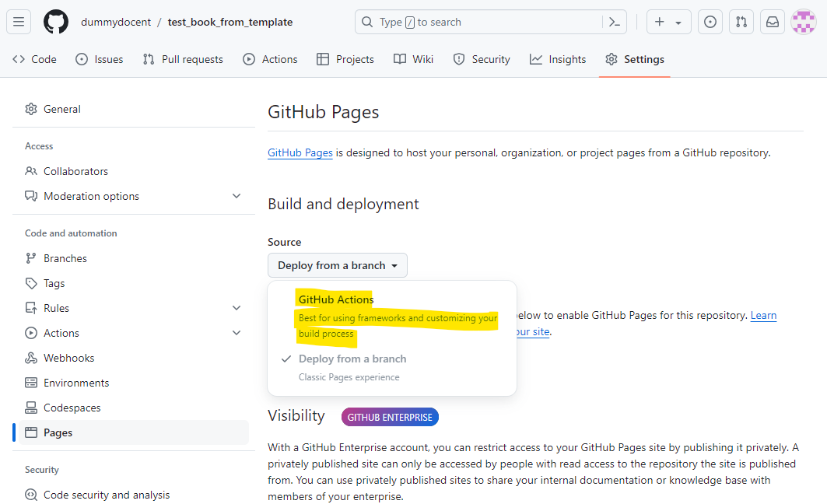827x504 pixels.
Task: Open the notifications inbox icon
Action: pos(773,22)
